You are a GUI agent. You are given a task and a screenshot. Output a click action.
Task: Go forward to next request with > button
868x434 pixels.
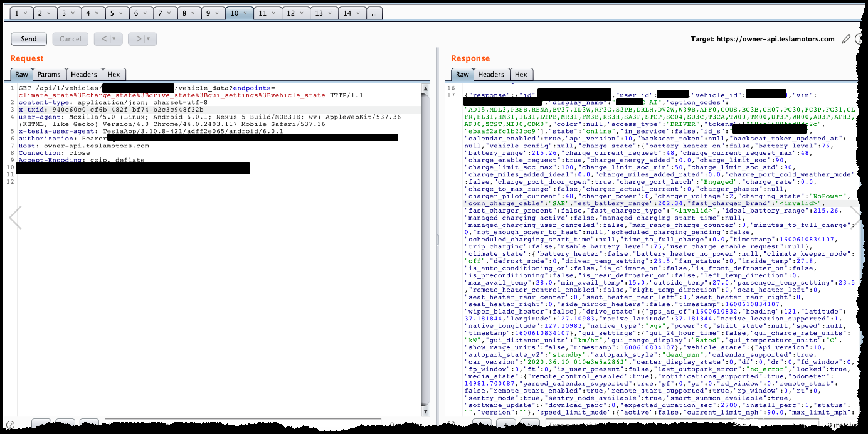[x=137, y=39]
